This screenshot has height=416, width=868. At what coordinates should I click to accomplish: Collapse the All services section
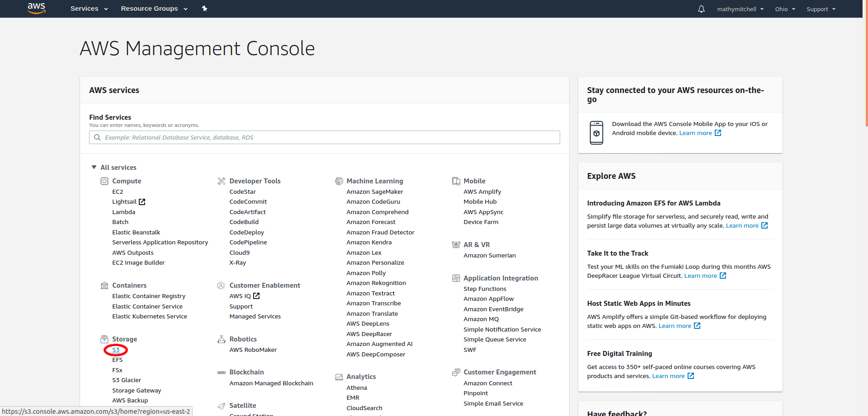click(x=94, y=168)
